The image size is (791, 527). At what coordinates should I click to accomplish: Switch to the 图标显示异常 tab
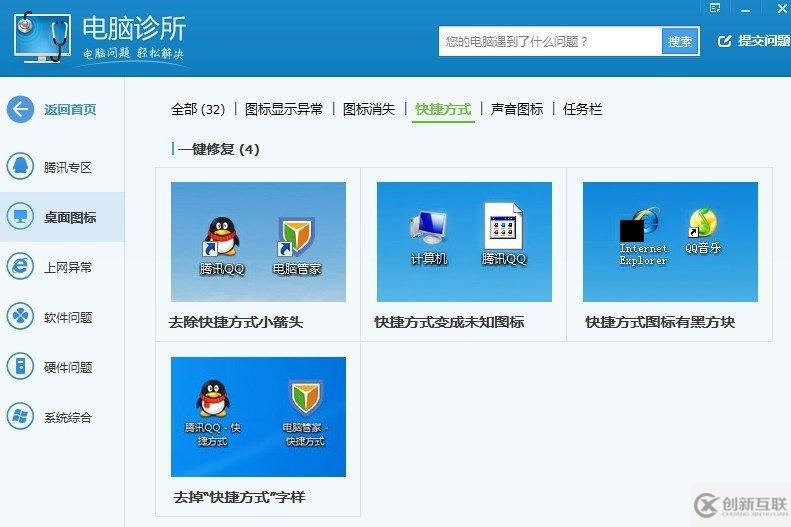tap(284, 109)
